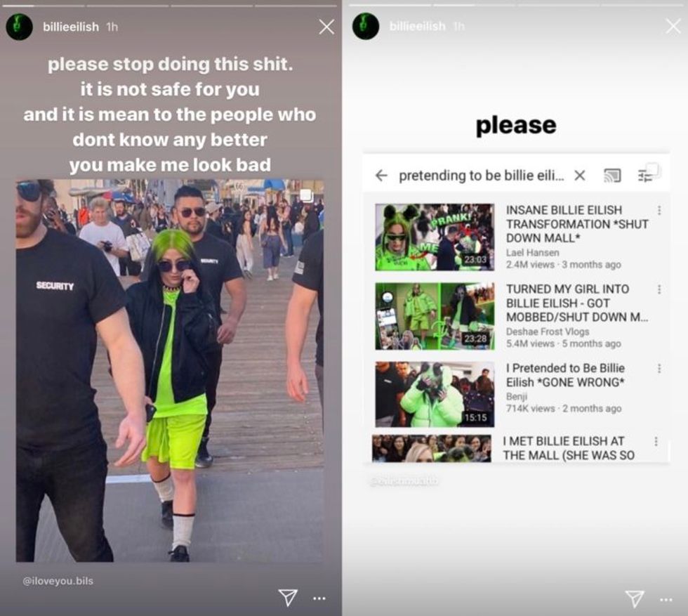Play the Lael Hansen prank video thumbnail
688x616 pixels.
pyautogui.click(x=435, y=237)
